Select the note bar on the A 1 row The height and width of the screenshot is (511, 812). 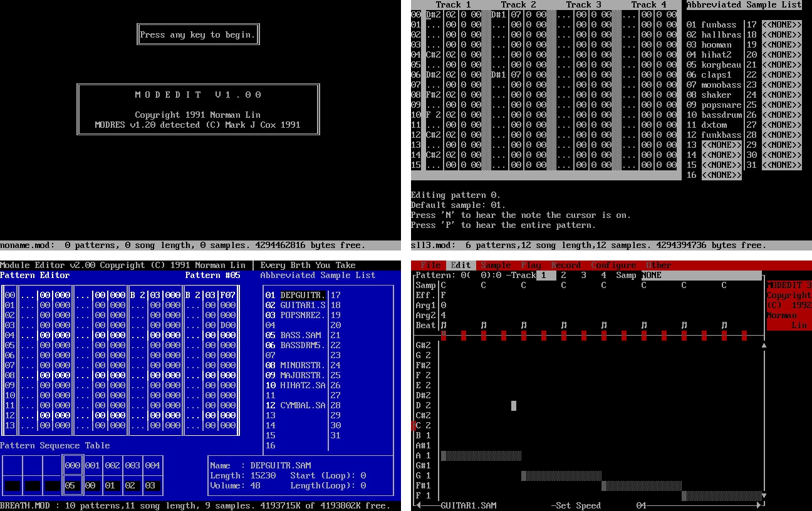click(481, 455)
